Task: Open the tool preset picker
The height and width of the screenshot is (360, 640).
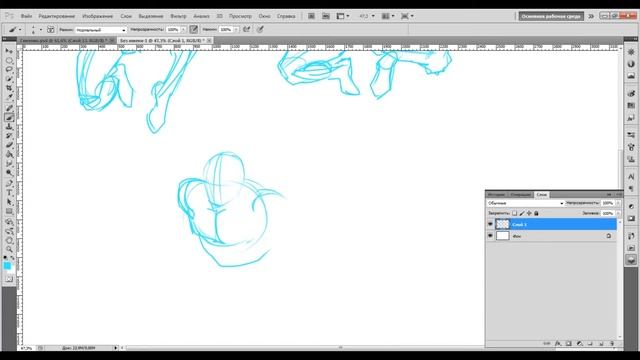Action: click(x=14, y=29)
